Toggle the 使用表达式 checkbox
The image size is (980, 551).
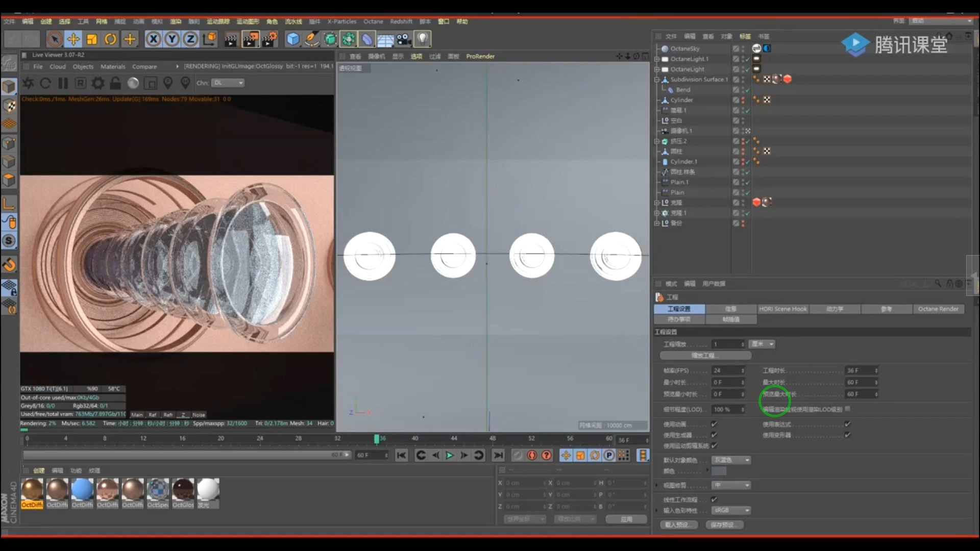click(x=847, y=424)
